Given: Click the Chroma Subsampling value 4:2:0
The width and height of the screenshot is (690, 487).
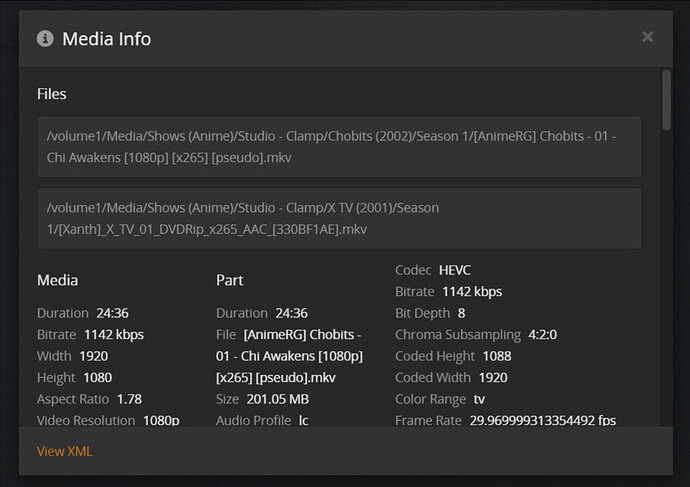Looking at the screenshot, I should 543,335.
